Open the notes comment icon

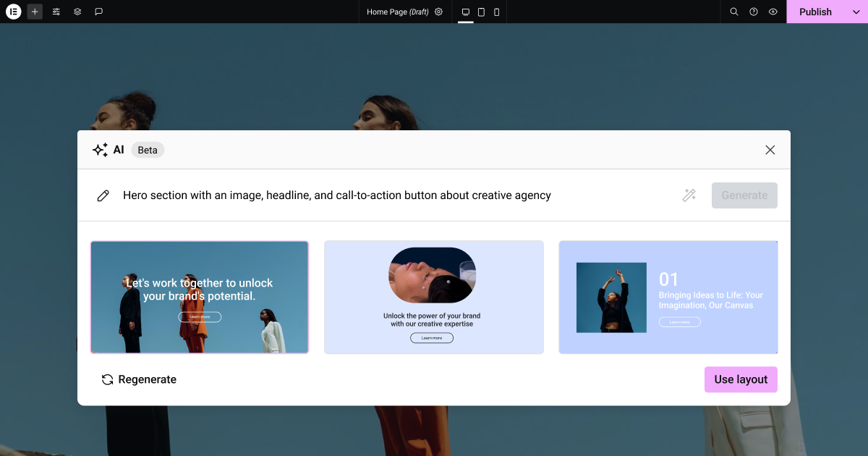point(99,12)
